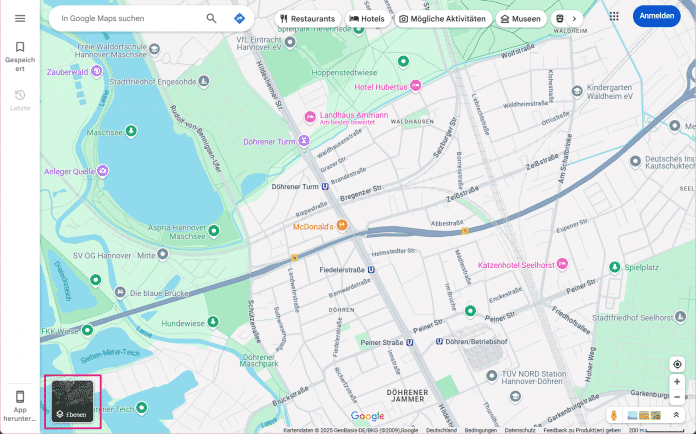Switch map layer via Ebenen thumbnail
This screenshot has height=434, width=696.
click(x=72, y=402)
